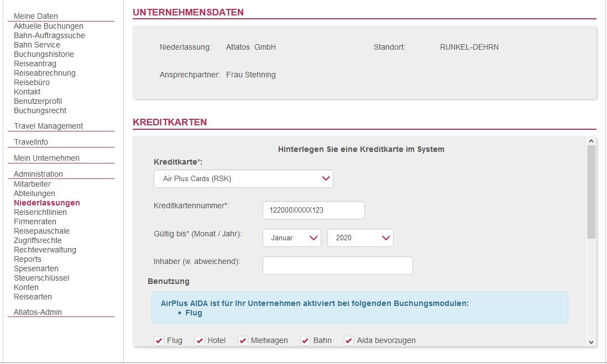Select Reisebüro in sidebar
607x364 pixels.
32,82
